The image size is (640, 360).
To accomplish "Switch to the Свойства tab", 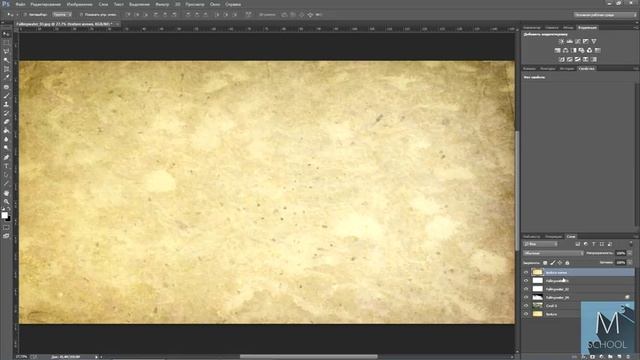I will (587, 69).
